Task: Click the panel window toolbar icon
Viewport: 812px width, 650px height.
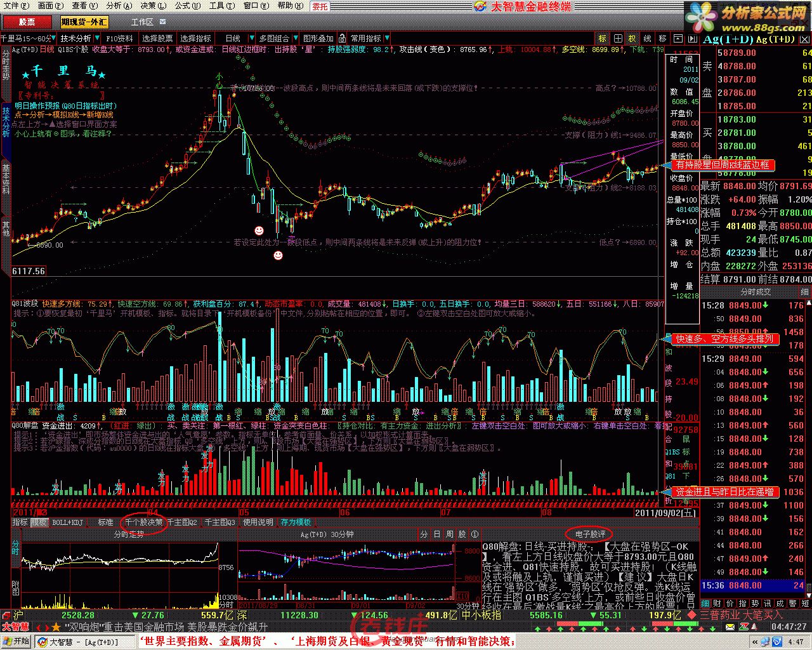Action: (678, 39)
